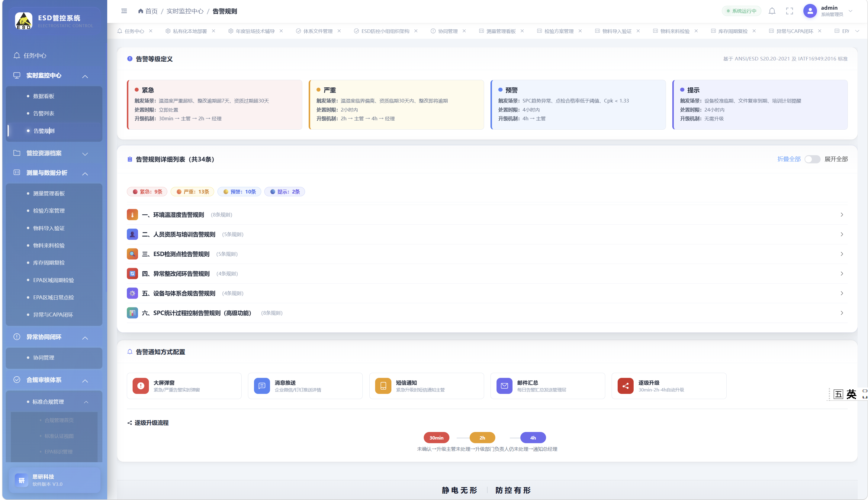
Task: Expand 六、SPC统计过程控制告警规则 section
Action: [487, 313]
